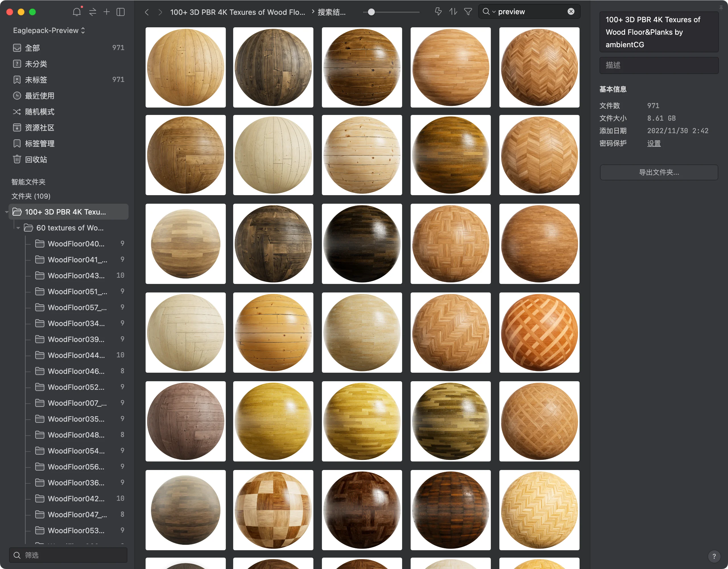Image resolution: width=728 pixels, height=569 pixels.
Task: Click the plus add icon in sidebar header
Action: (x=107, y=12)
